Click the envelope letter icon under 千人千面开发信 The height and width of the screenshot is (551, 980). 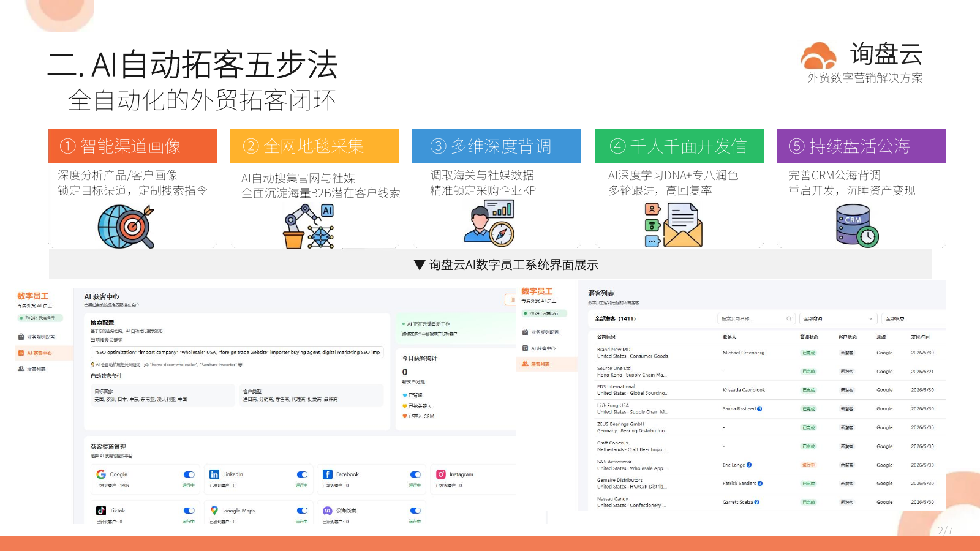[674, 225]
